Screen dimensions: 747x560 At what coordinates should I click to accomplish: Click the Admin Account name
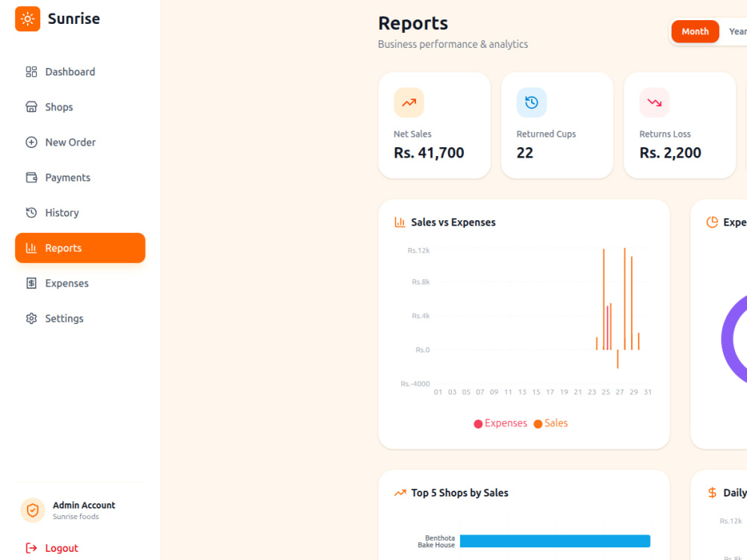[x=84, y=505]
